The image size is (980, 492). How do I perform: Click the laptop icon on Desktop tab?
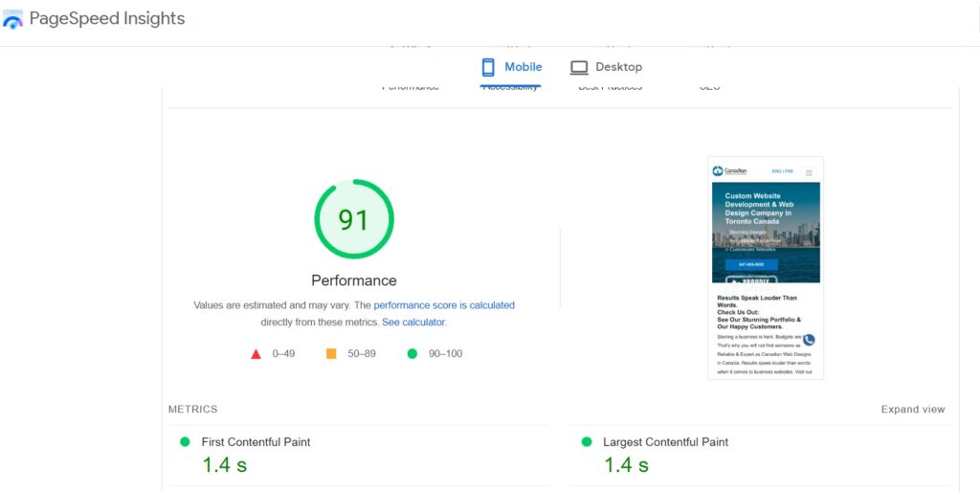[x=579, y=67]
